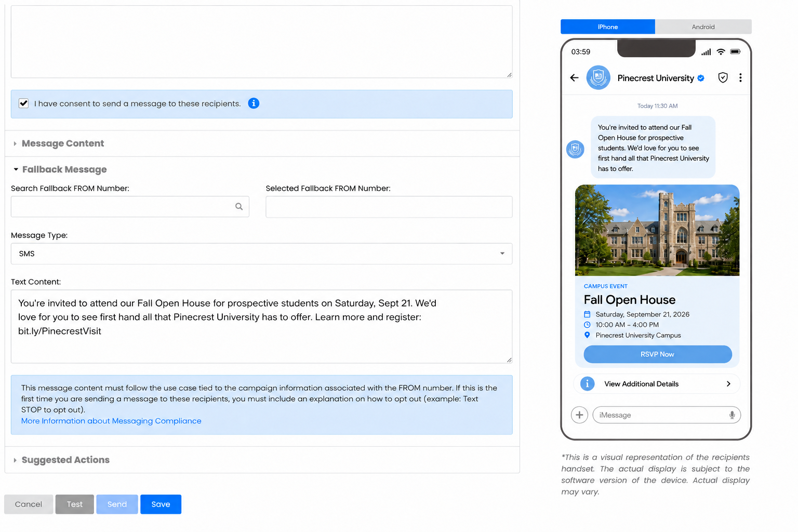798x532 pixels.
Task: Click the invitation message bubble in preview
Action: tap(653, 148)
